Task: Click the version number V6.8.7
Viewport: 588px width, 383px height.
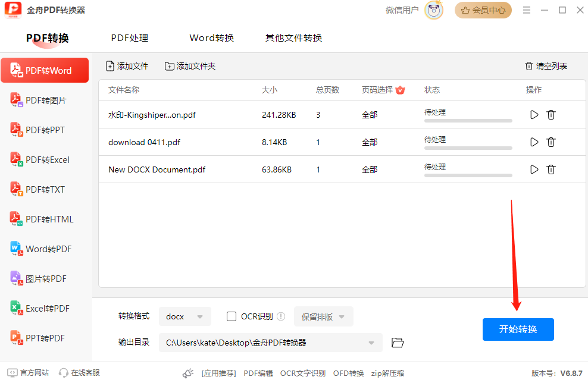Action: pos(571,373)
